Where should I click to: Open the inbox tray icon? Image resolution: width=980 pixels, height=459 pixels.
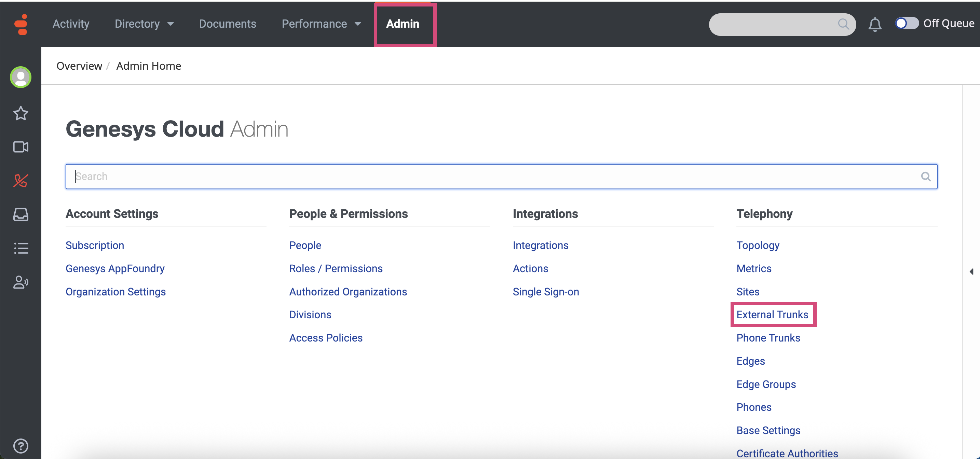click(21, 214)
